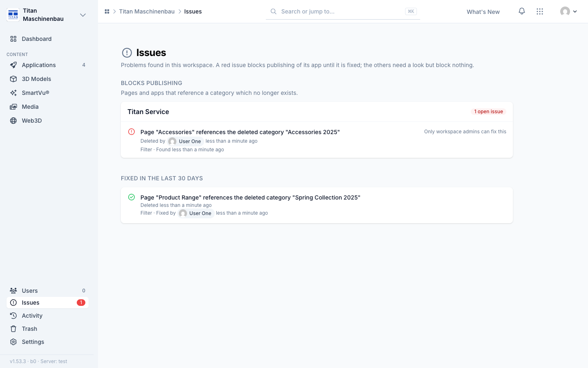This screenshot has height=368, width=588.
Task: Click the 3D Models cube icon
Action: tap(13, 79)
